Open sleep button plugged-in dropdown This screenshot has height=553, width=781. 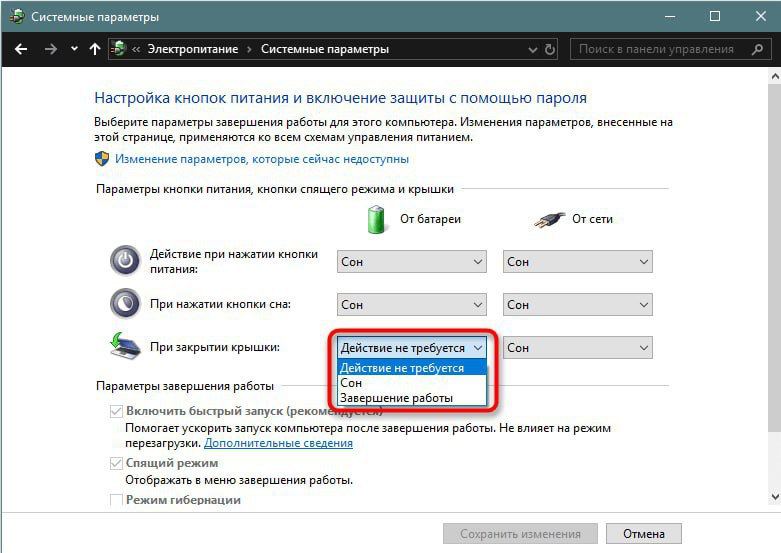tap(577, 305)
